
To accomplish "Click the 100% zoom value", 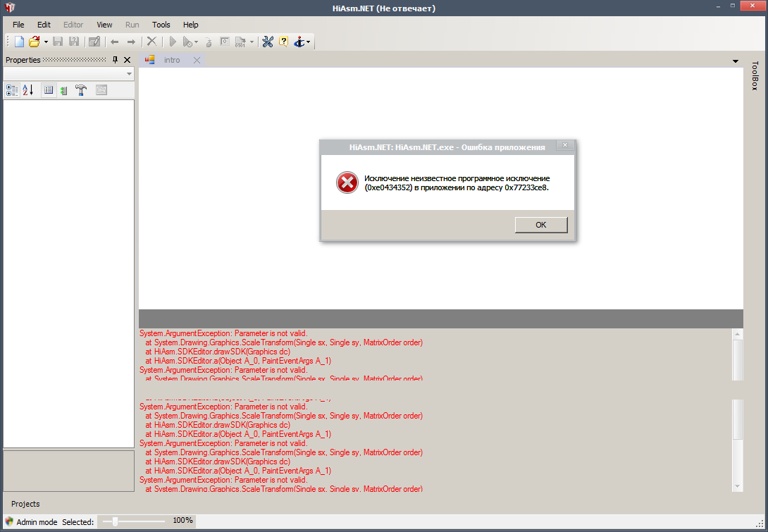I will 182,521.
